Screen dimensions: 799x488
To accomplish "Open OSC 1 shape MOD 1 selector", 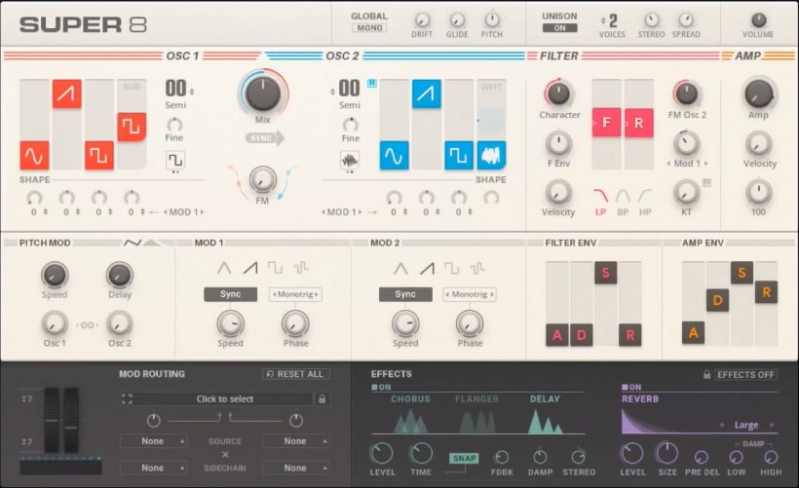I will [183, 212].
